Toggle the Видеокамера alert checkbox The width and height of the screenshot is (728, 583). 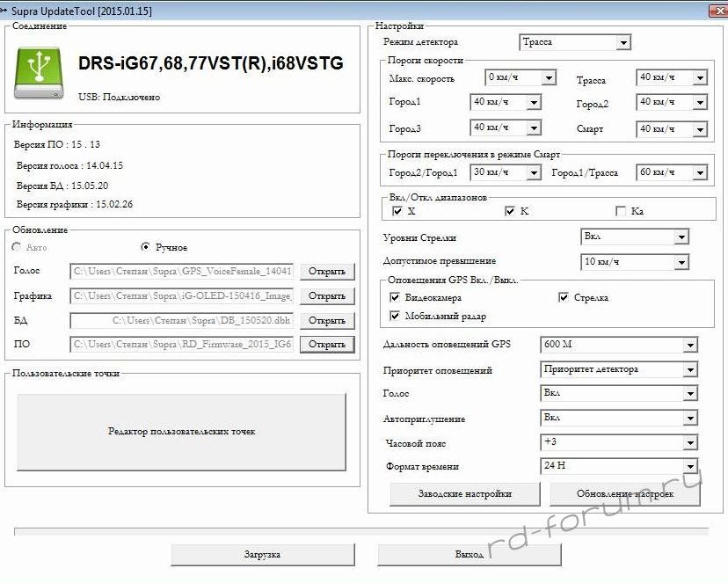coord(395,298)
